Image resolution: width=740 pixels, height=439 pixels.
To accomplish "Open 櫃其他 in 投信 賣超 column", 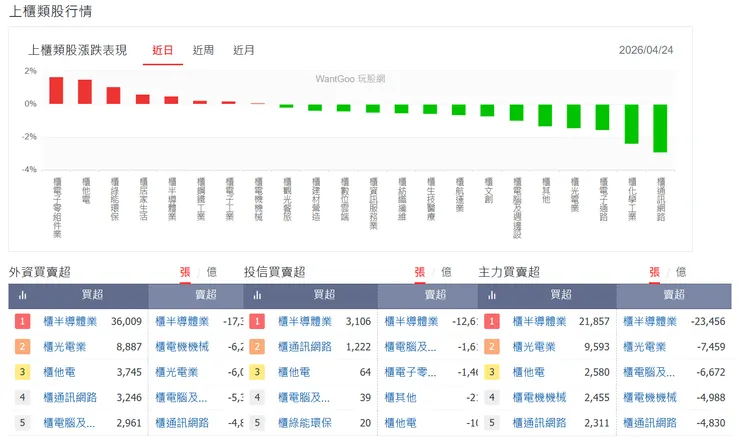I will 401,397.
